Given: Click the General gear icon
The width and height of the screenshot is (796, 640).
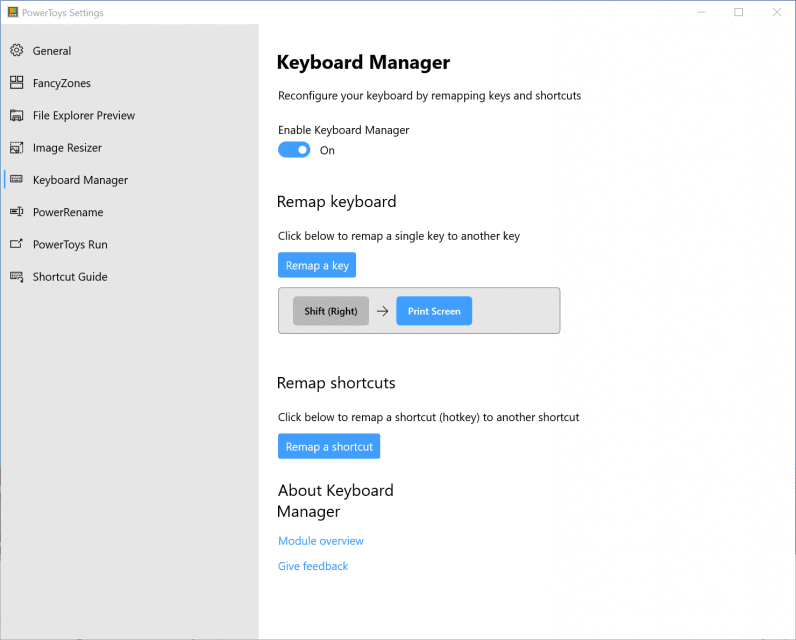Looking at the screenshot, I should pos(17,50).
